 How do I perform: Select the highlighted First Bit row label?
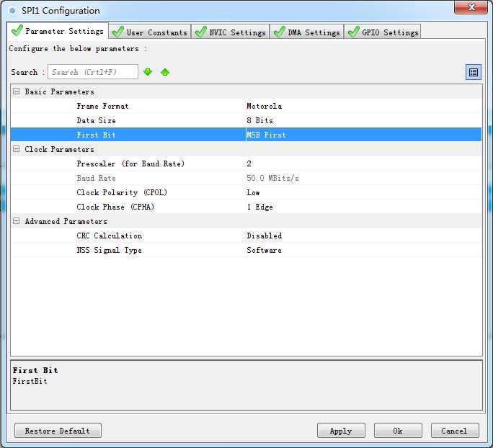coord(96,135)
